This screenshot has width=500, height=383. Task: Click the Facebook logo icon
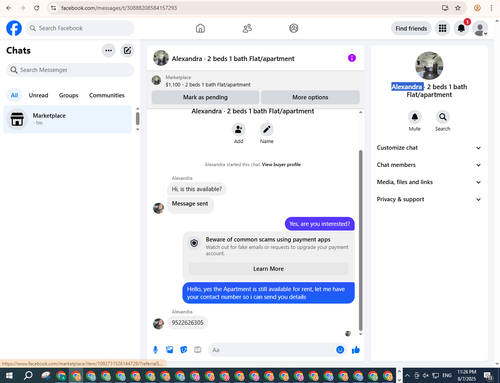(x=14, y=28)
